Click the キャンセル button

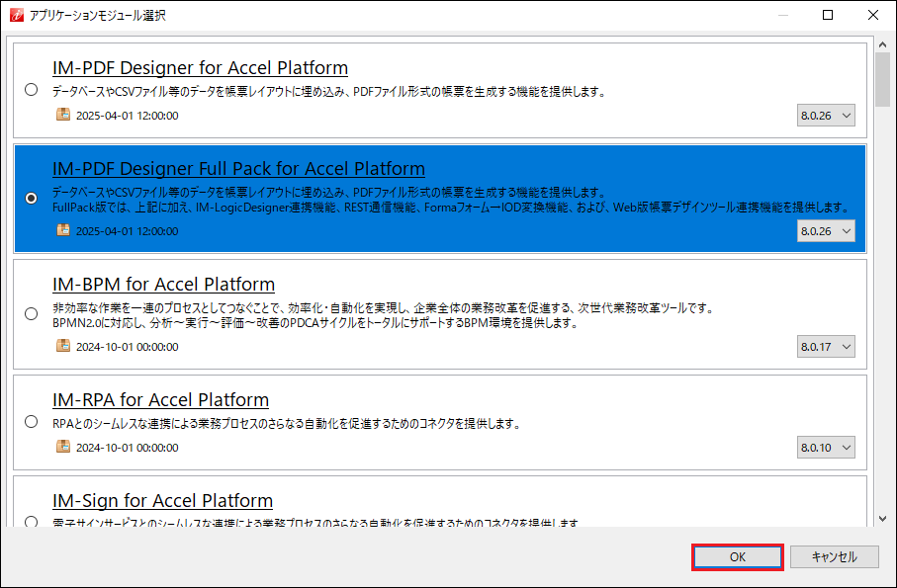(834, 556)
